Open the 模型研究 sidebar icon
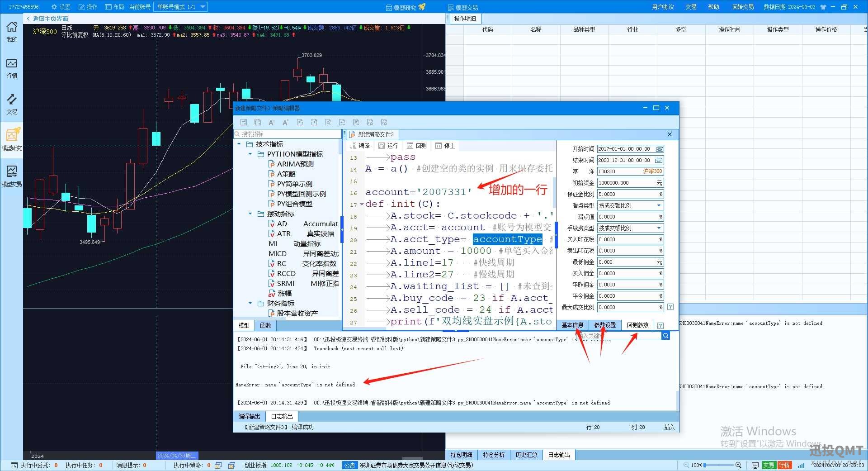 pos(12,140)
